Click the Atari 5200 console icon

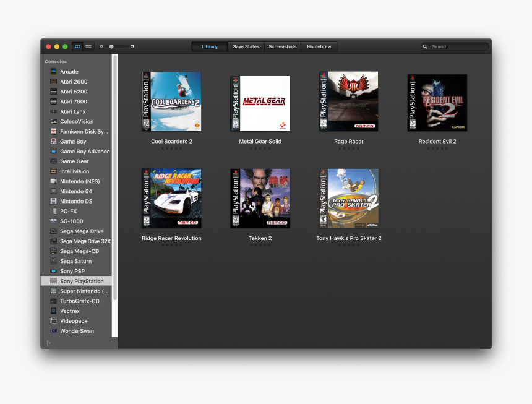tap(53, 92)
